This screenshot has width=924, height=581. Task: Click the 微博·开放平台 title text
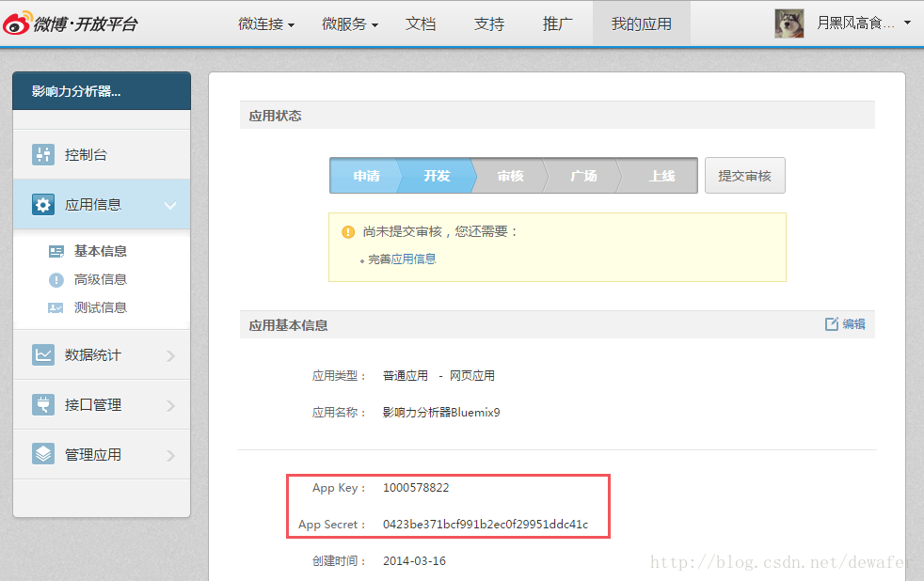[x=86, y=24]
